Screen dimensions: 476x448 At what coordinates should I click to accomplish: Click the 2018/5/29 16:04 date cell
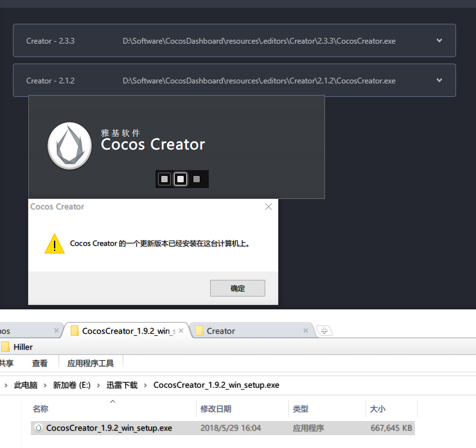pos(231,427)
